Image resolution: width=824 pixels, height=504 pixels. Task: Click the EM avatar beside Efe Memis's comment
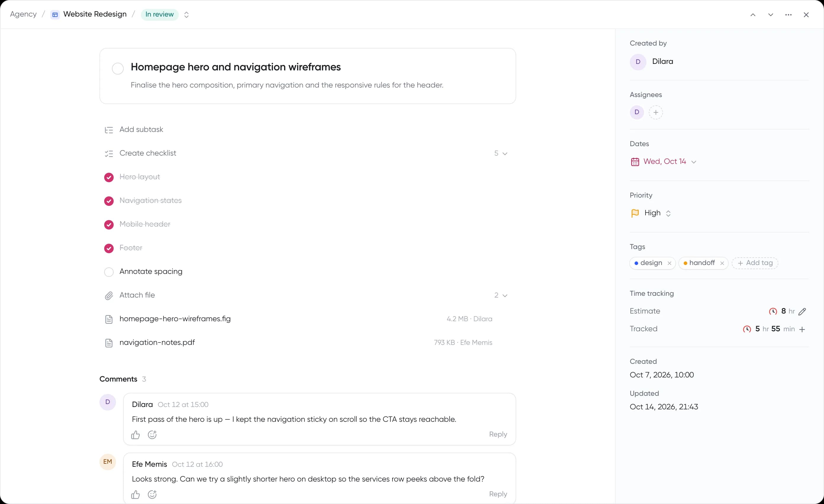point(107,462)
